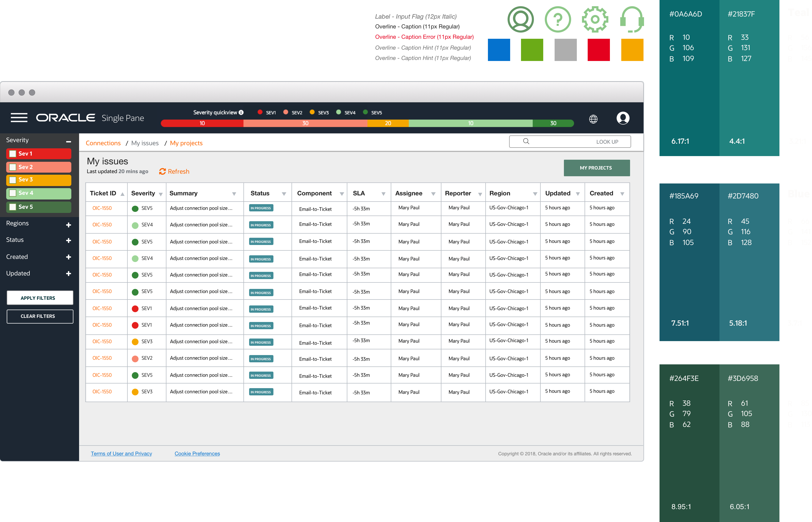Click the orange SEV3 quickview segment showing 20

click(x=388, y=123)
